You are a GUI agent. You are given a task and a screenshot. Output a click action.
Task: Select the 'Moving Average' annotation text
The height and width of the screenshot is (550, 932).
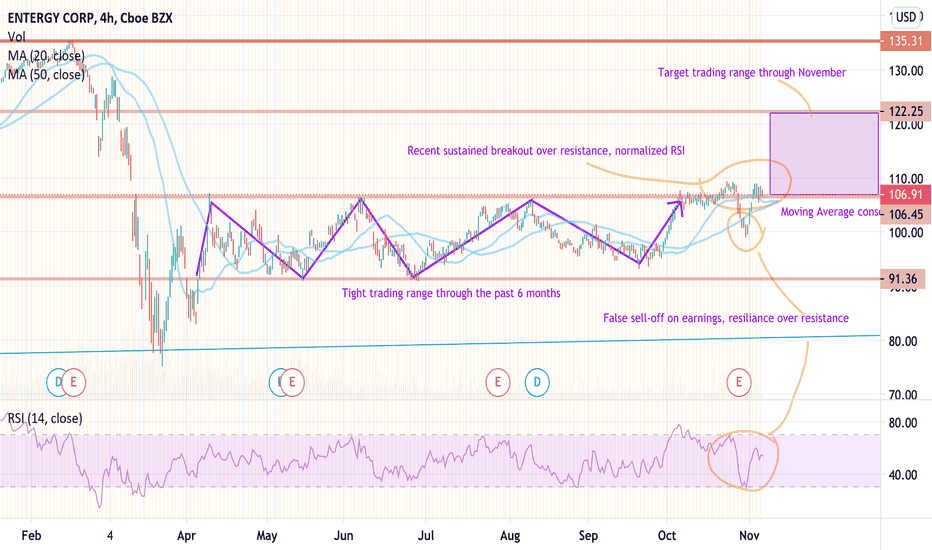(x=830, y=212)
